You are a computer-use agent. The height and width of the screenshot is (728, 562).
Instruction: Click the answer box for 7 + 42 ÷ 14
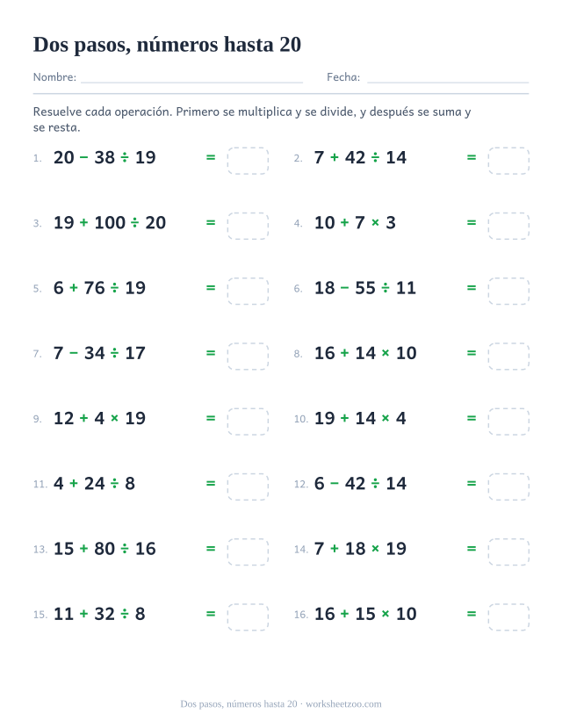point(508,161)
